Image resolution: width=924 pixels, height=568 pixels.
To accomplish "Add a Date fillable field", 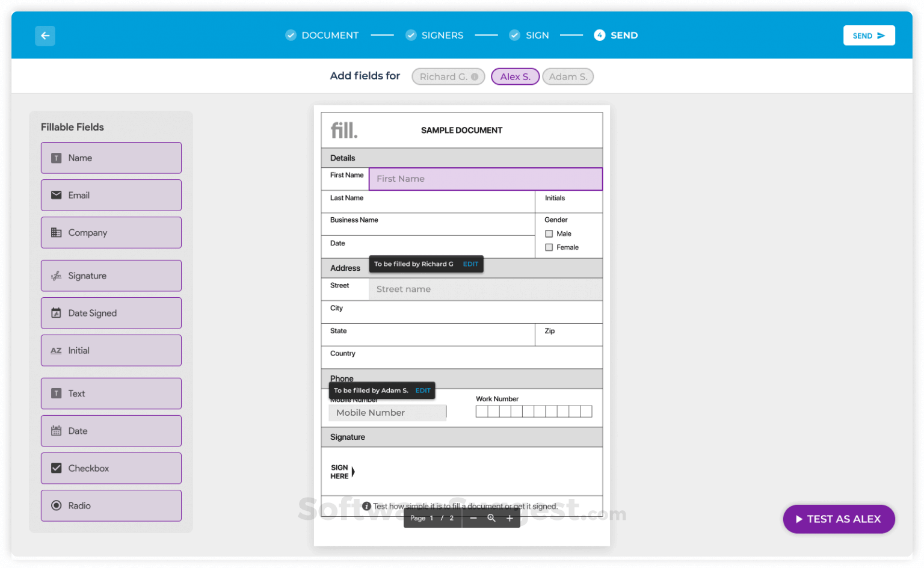I will [111, 431].
